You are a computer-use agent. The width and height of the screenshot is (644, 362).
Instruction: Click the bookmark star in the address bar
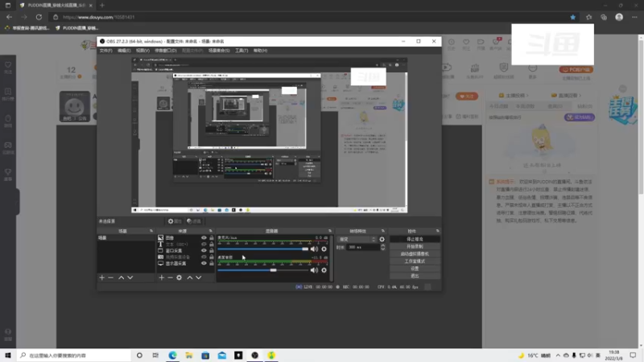click(x=573, y=17)
